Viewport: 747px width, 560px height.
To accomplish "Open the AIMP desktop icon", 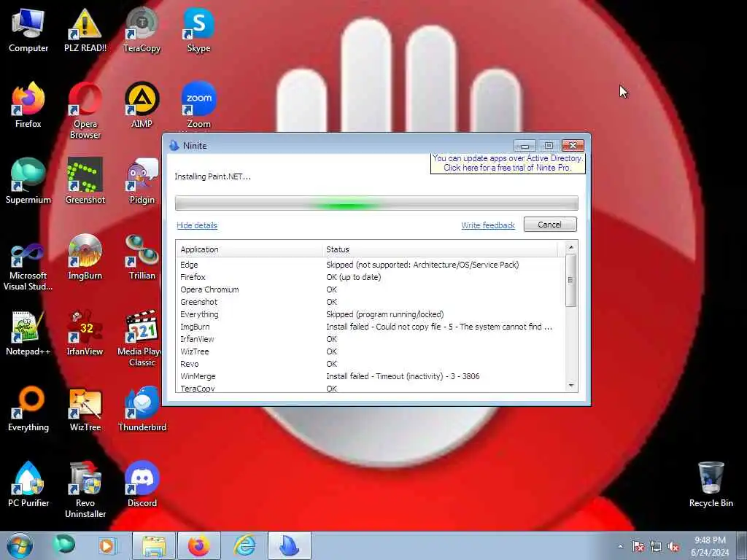I will [x=142, y=105].
